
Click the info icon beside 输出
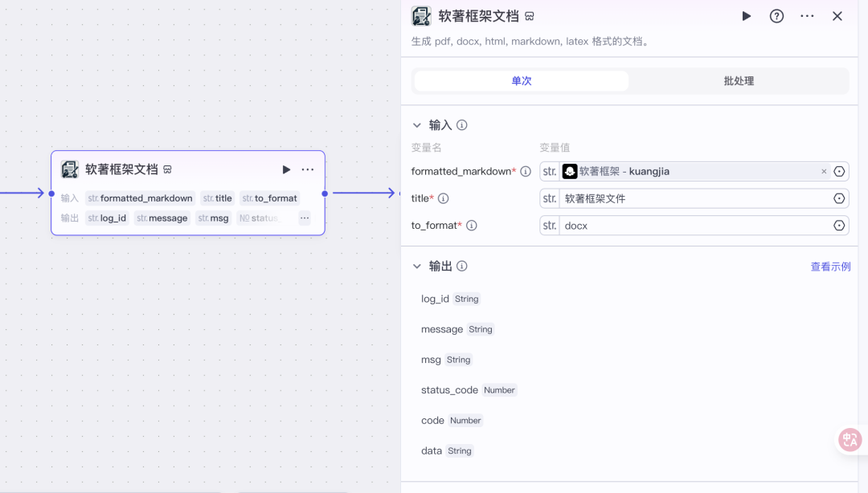[x=461, y=266]
